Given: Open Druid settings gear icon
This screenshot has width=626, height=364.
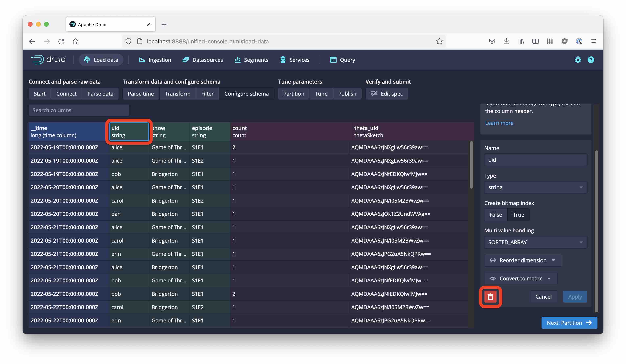Looking at the screenshot, I should coord(578,60).
